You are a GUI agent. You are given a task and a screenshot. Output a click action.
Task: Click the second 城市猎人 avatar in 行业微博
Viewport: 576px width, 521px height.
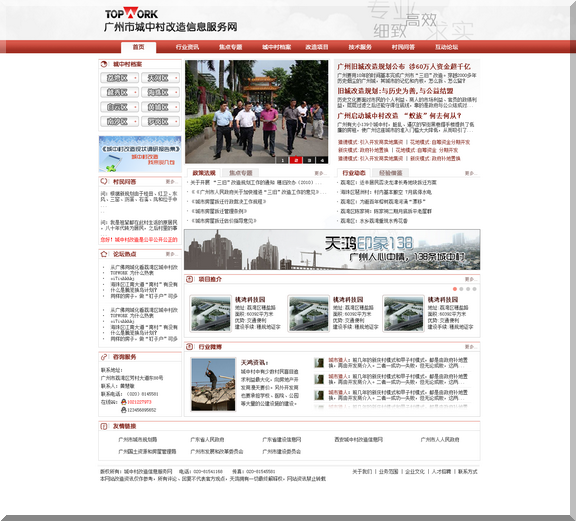[x=319, y=379]
